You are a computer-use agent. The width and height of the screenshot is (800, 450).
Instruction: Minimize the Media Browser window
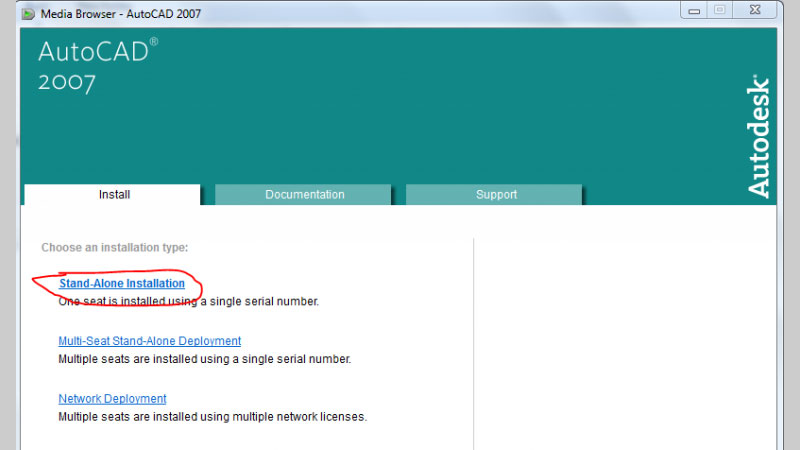tap(694, 9)
